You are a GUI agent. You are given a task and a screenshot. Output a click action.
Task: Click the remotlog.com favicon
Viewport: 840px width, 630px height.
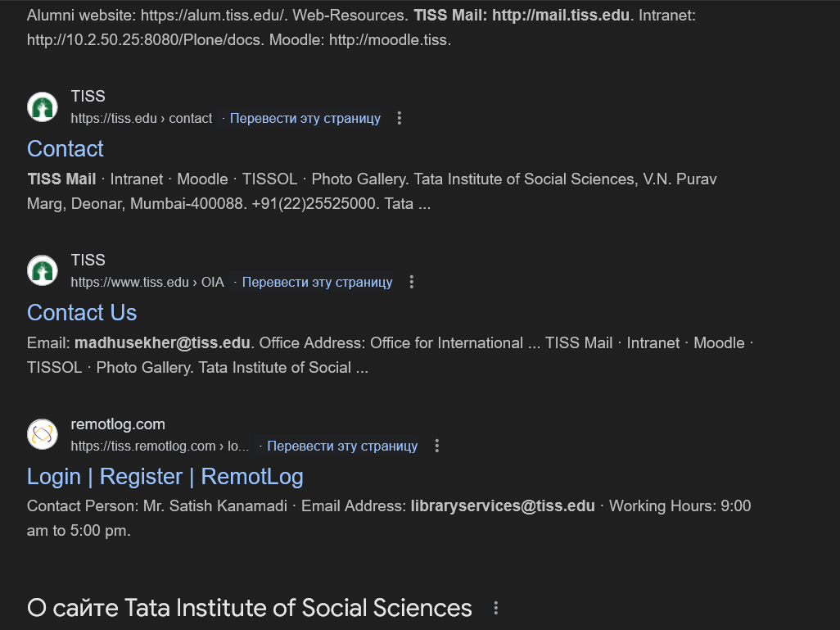click(43, 435)
